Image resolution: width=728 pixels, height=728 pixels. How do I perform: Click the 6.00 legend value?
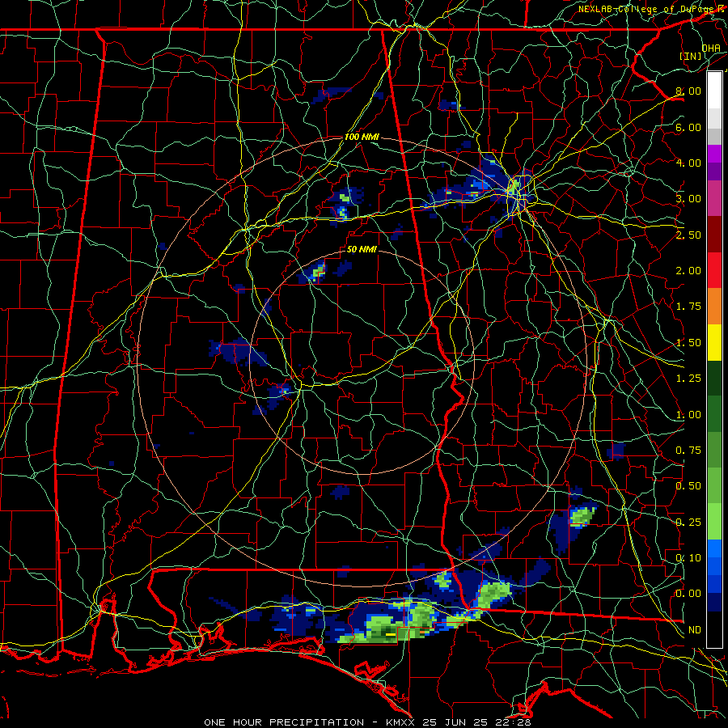tap(688, 127)
